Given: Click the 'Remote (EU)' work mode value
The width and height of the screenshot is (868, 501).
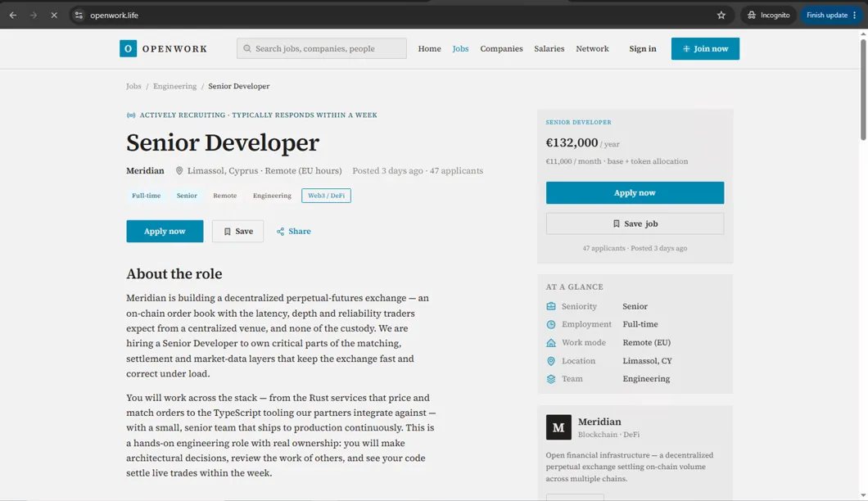Looking at the screenshot, I should 647,343.
